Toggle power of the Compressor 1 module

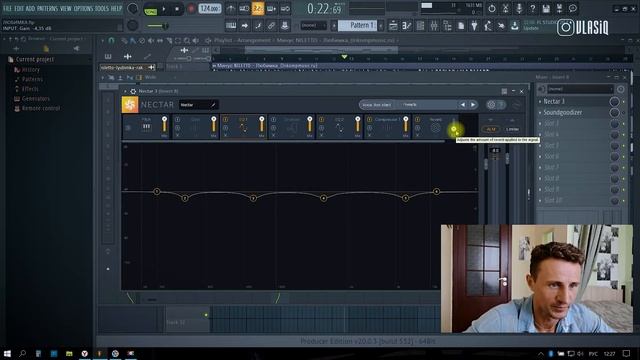pyautogui.click(x=369, y=120)
